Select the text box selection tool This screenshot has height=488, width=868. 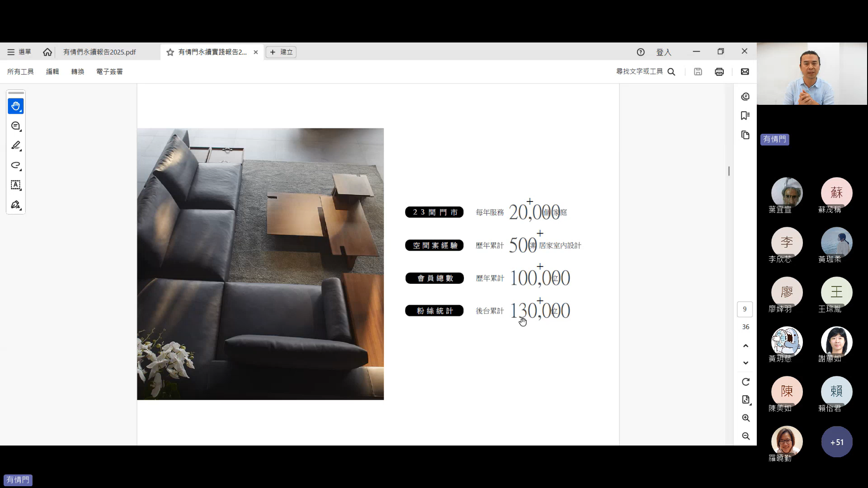16,185
